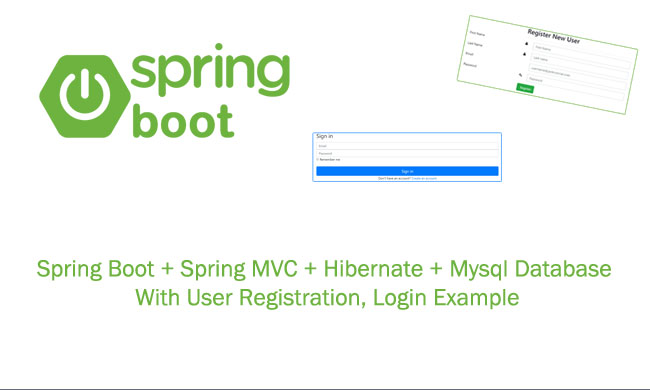Focus the Email field in Sign in form
The width and height of the screenshot is (650, 390).
407,146
